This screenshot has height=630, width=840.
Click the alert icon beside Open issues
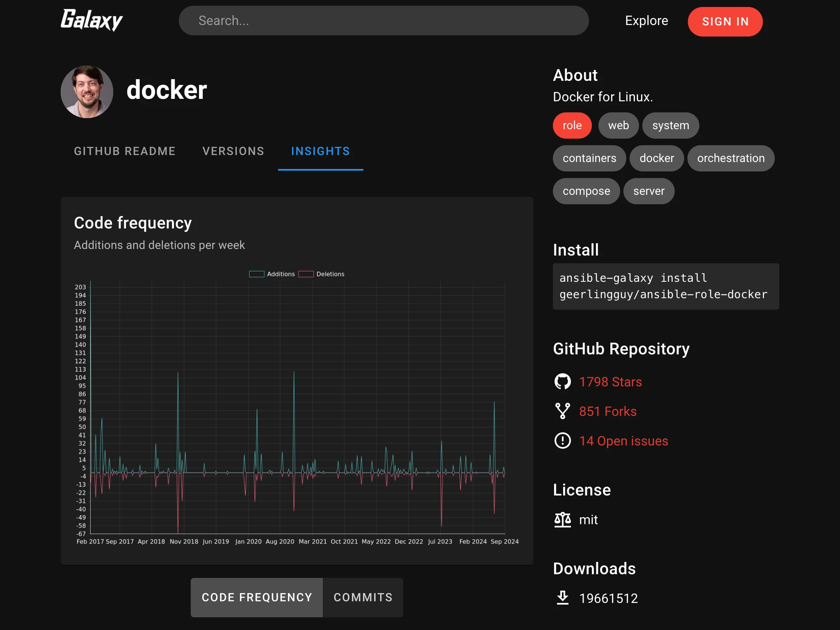pos(562,441)
